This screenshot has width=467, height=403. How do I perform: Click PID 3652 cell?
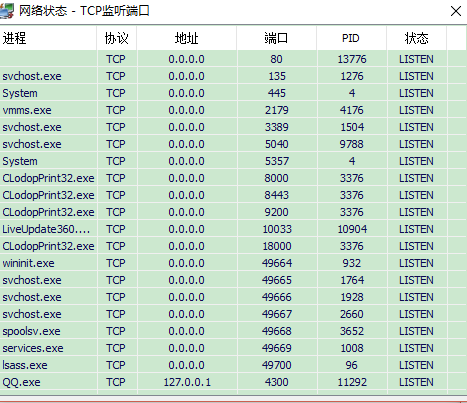[x=352, y=331]
